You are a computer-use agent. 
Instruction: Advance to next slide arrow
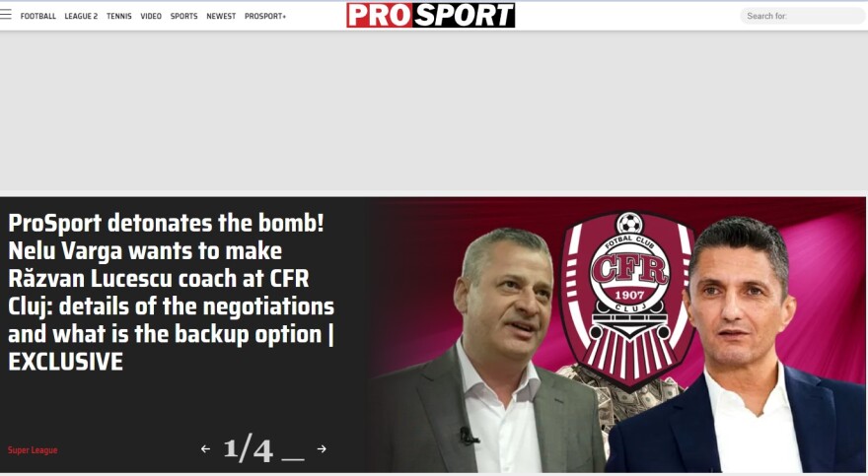click(322, 448)
